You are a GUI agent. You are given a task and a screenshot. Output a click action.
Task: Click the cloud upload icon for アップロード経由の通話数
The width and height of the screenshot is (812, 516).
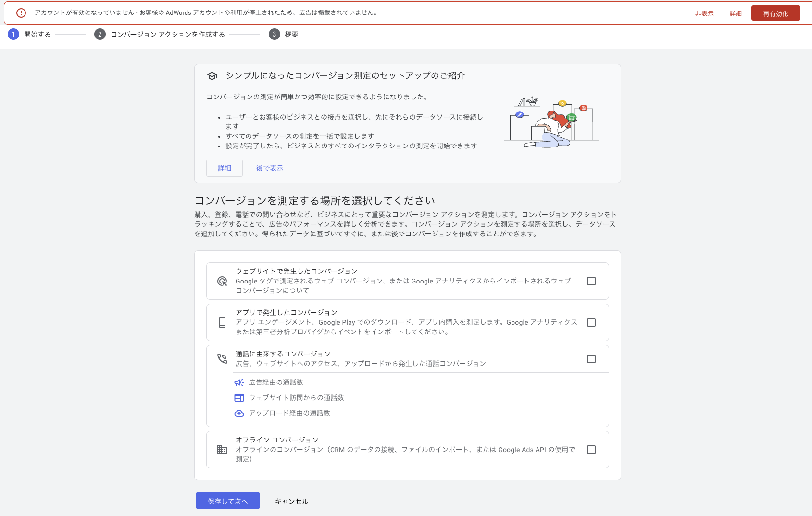tap(239, 413)
